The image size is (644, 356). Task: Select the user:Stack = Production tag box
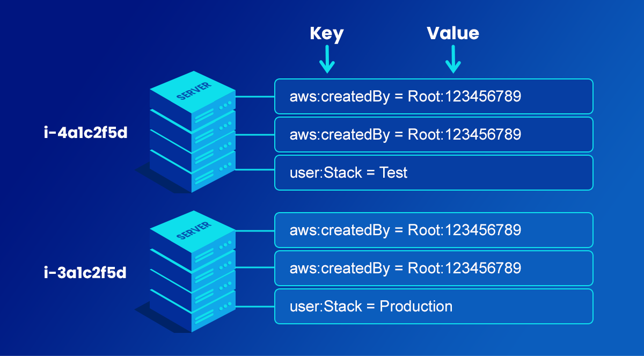pos(434,306)
